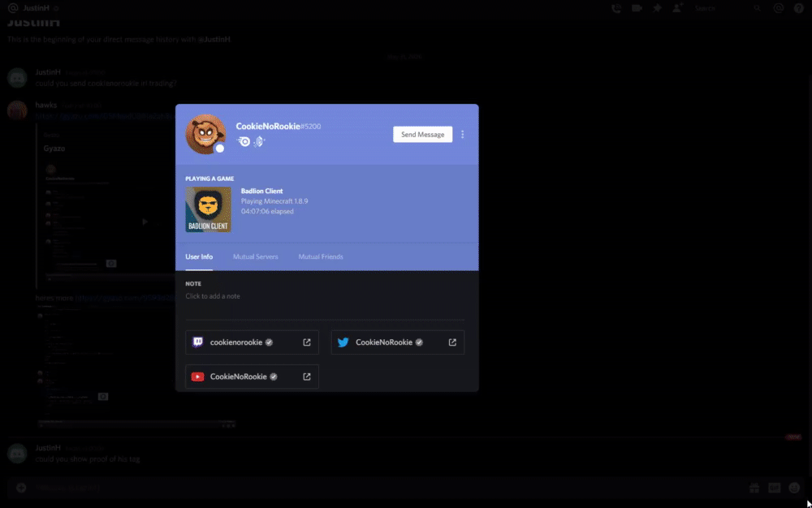The image size is (812, 508).
Task: Click hawks' avatar in the chat
Action: [17, 110]
